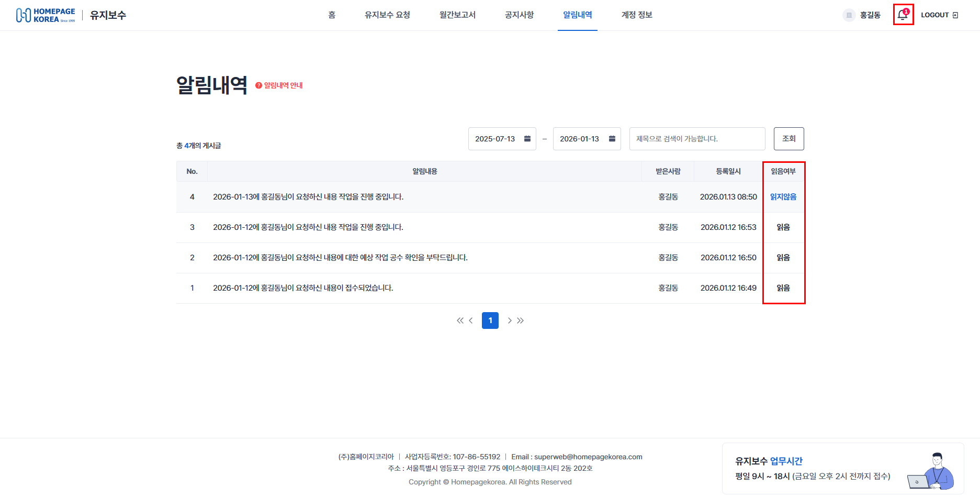Click the logout door icon
Image resolution: width=980 pixels, height=497 pixels.
(x=955, y=15)
